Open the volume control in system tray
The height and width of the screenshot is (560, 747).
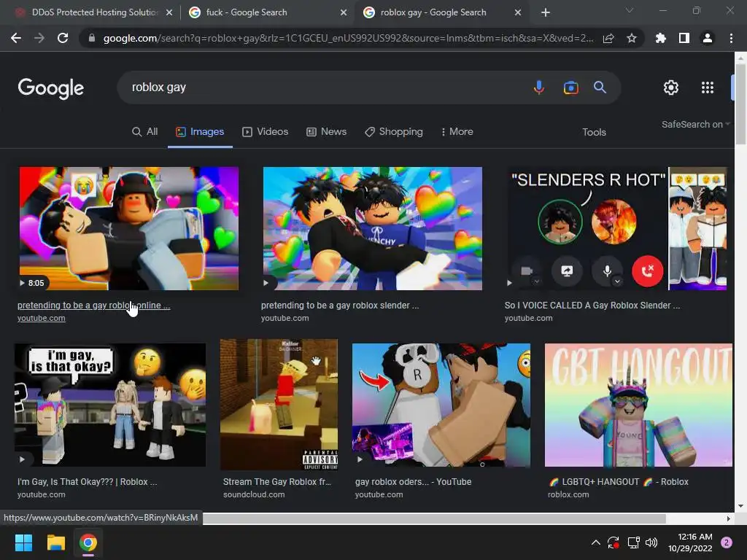pos(651,542)
